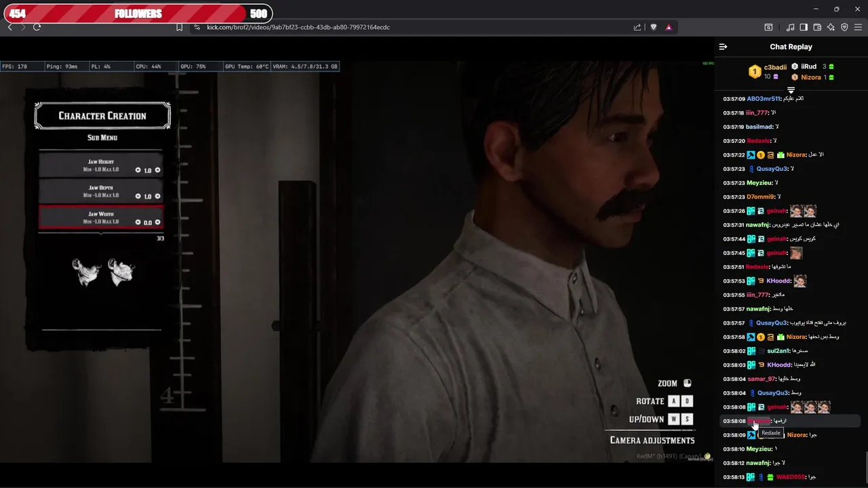Click the Up/Down S key hint
The width and height of the screenshot is (868, 488).
[687, 419]
